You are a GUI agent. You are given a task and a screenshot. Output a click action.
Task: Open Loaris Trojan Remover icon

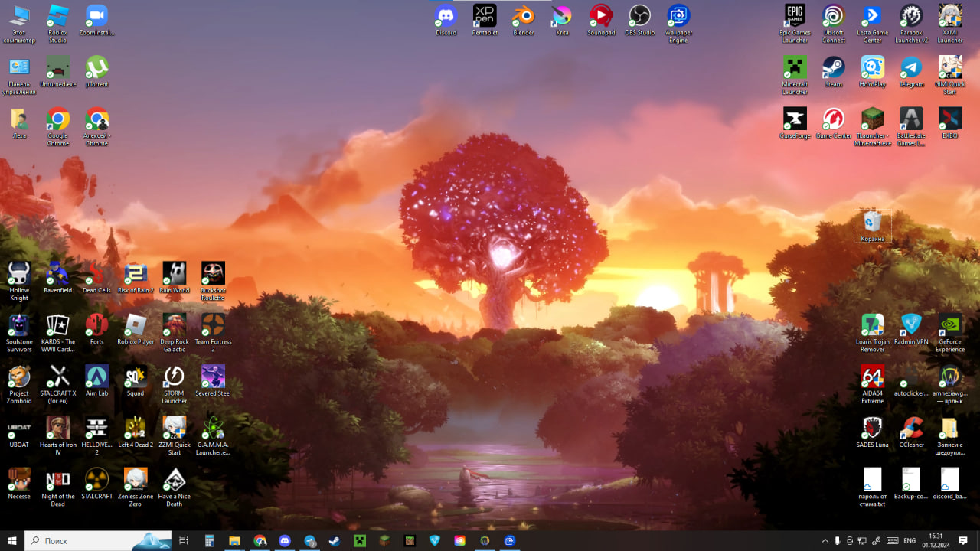point(872,332)
